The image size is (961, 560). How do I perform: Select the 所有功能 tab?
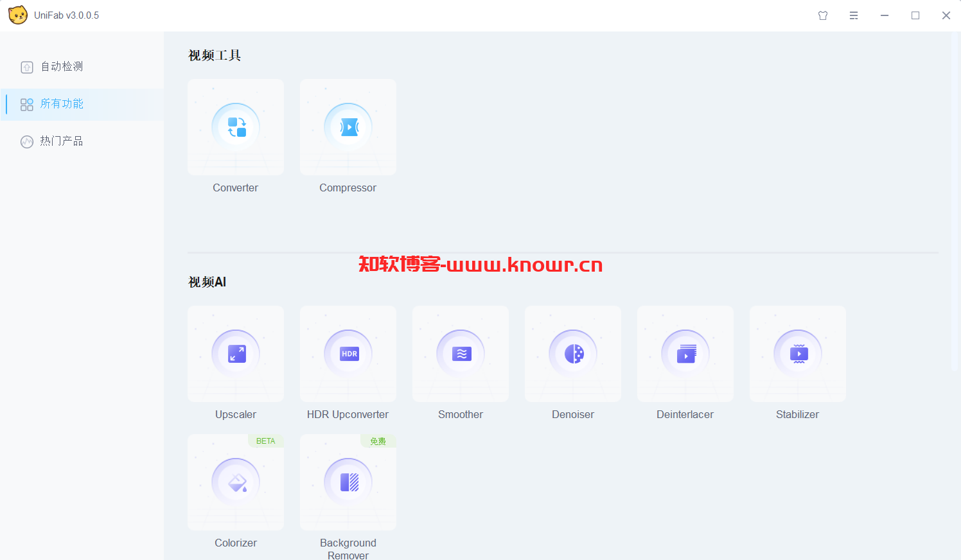tap(82, 104)
